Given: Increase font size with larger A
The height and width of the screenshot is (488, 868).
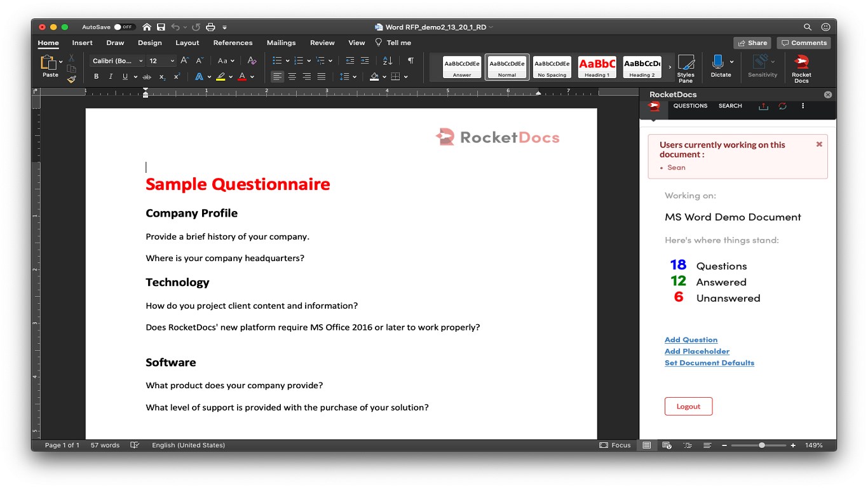Looking at the screenshot, I should click(x=184, y=61).
